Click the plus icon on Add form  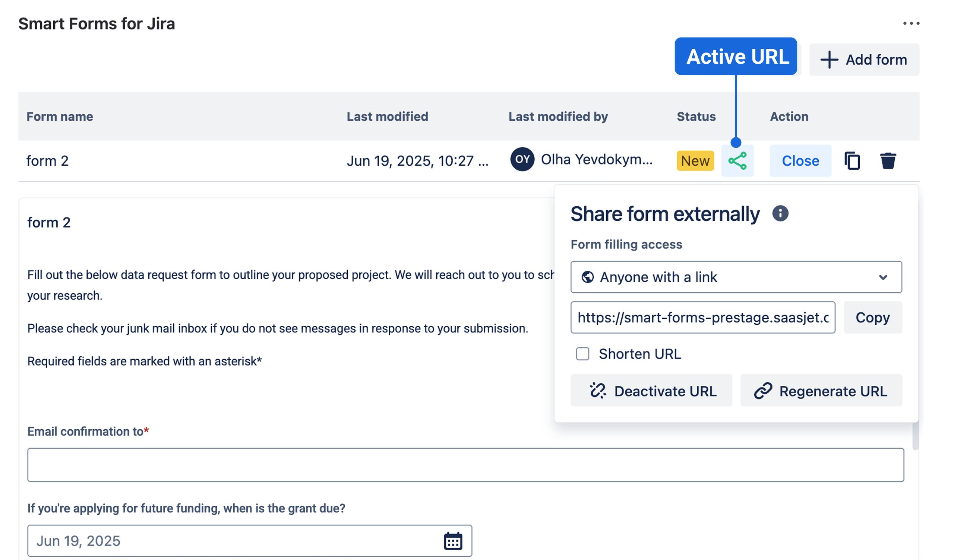[x=830, y=60]
